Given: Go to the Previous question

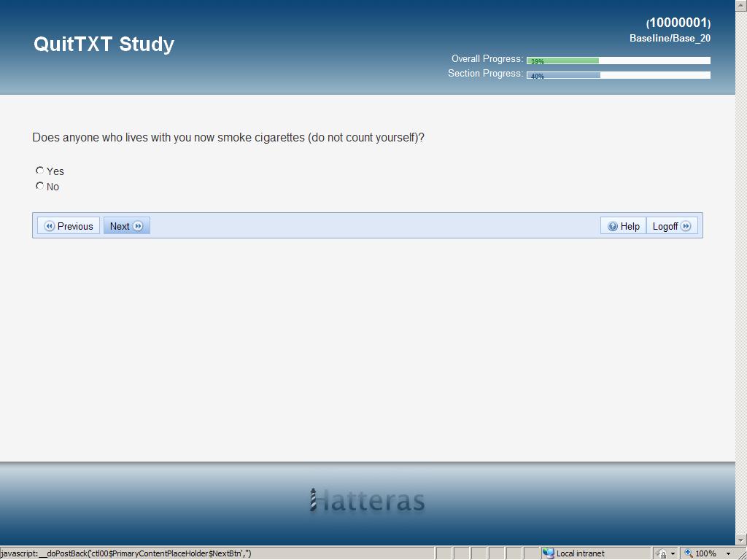Looking at the screenshot, I should 69,226.
